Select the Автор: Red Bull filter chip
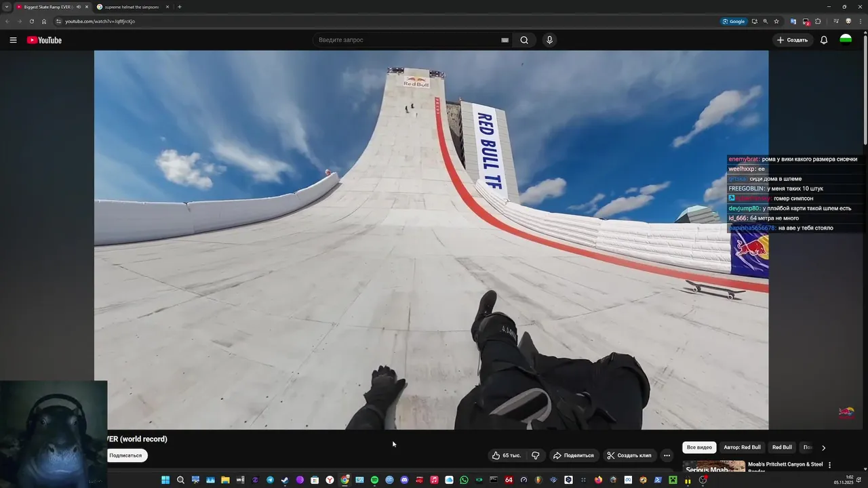The height and width of the screenshot is (488, 868). [742, 447]
